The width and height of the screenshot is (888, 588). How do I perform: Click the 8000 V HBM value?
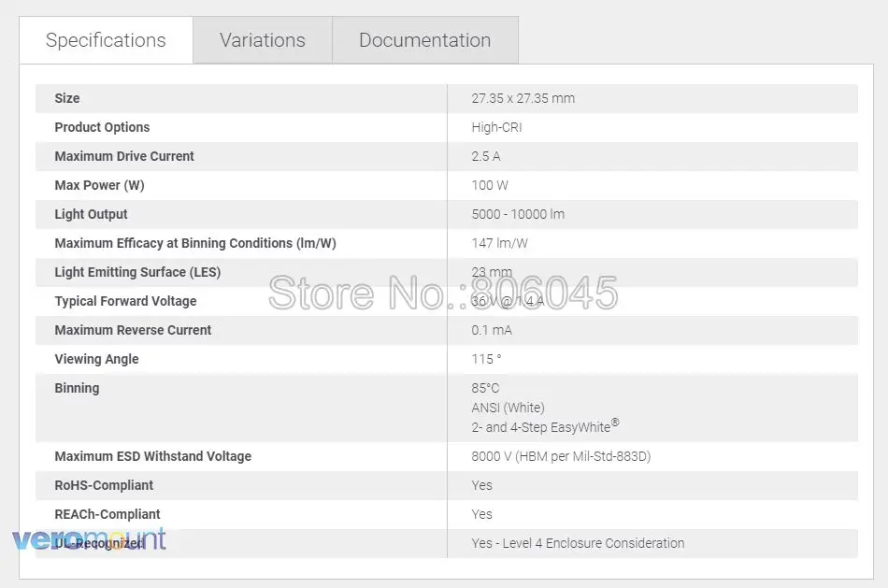tap(561, 456)
